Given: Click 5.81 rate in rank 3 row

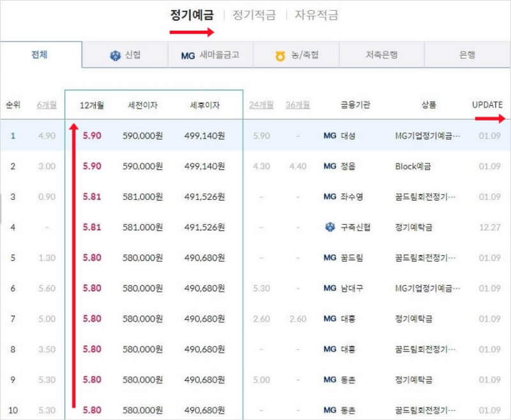Looking at the screenshot, I should [x=92, y=197].
